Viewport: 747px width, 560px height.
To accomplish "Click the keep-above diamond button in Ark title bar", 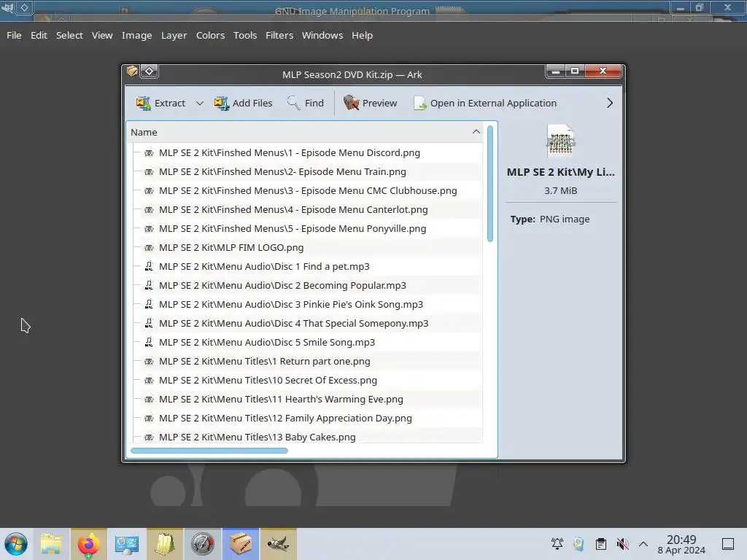I will pyautogui.click(x=149, y=71).
